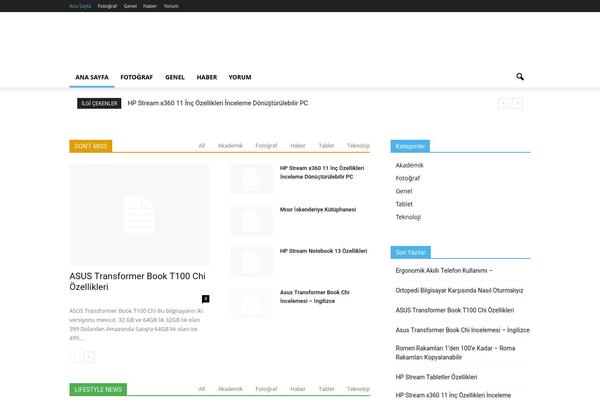Viewport: 600px width, 400px height.
Task: Show previous headline in İlgi Çekenler ticker
Action: pos(503,103)
